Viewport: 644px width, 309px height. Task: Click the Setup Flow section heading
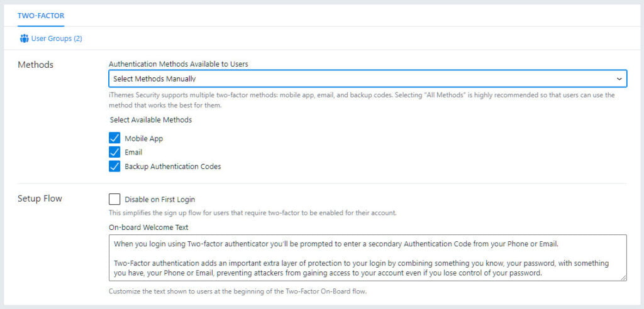click(x=40, y=198)
